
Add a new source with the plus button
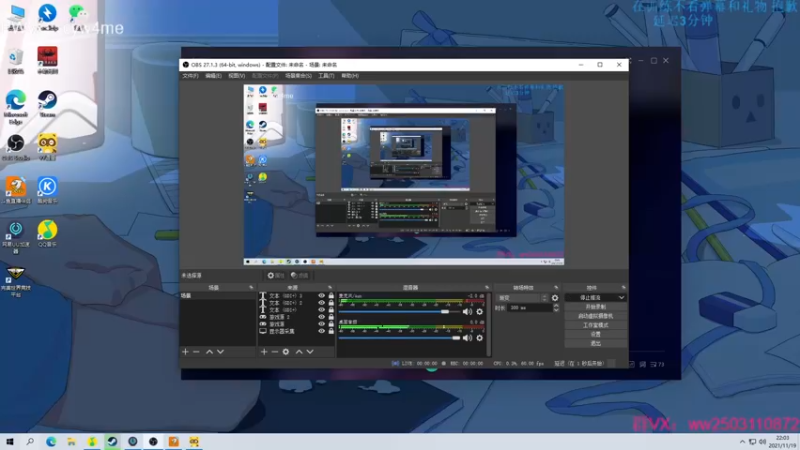(264, 352)
